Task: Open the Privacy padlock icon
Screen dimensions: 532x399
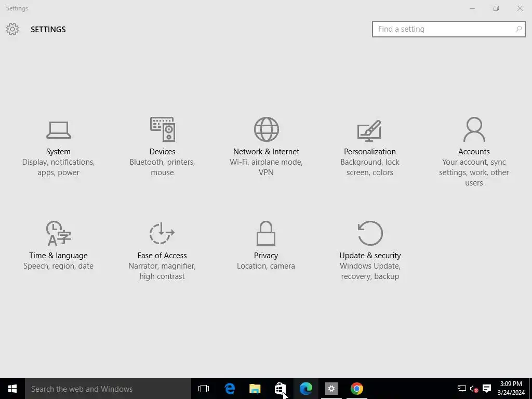Action: (266, 233)
